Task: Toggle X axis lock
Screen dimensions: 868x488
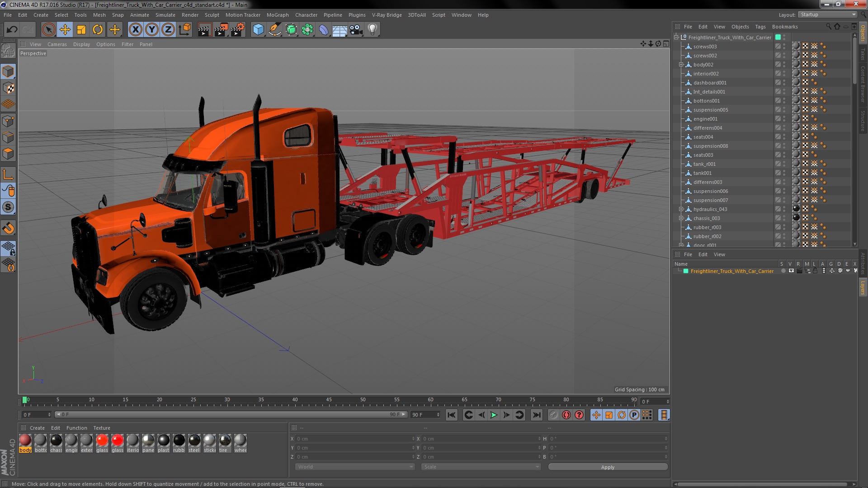Action: [135, 30]
